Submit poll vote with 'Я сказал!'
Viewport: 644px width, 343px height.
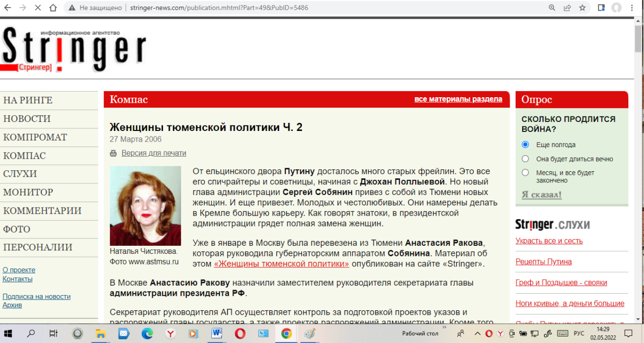[541, 195]
